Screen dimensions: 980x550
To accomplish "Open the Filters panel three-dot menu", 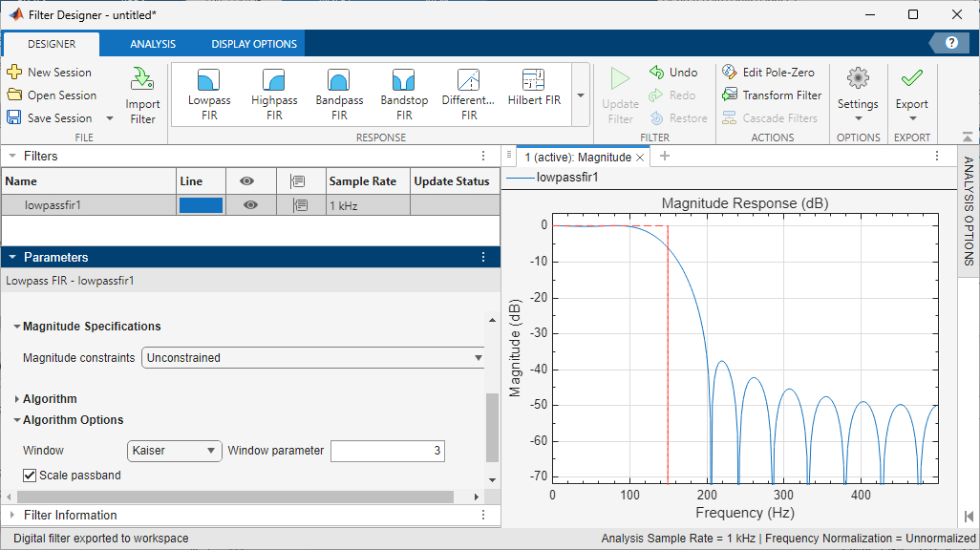I will point(483,156).
